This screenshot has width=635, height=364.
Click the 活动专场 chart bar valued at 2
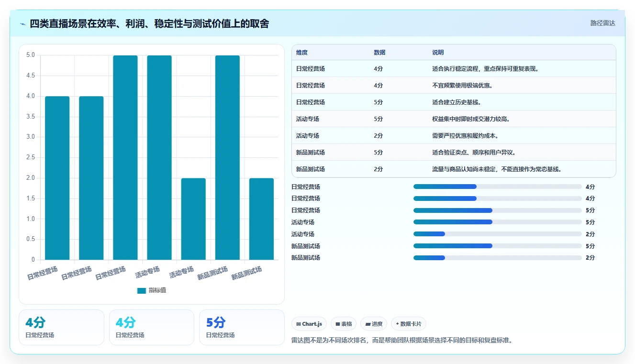pyautogui.click(x=193, y=219)
